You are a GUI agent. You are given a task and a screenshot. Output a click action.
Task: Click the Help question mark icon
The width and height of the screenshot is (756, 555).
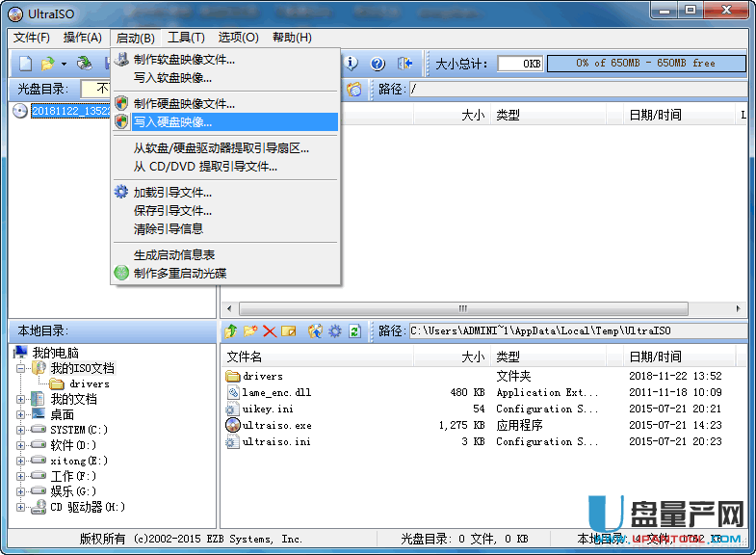pyautogui.click(x=378, y=64)
